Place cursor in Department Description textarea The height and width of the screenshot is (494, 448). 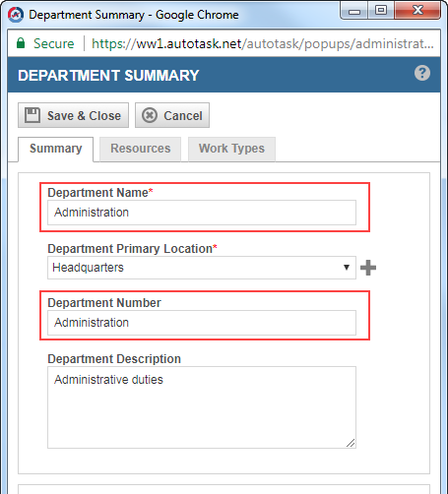click(202, 407)
